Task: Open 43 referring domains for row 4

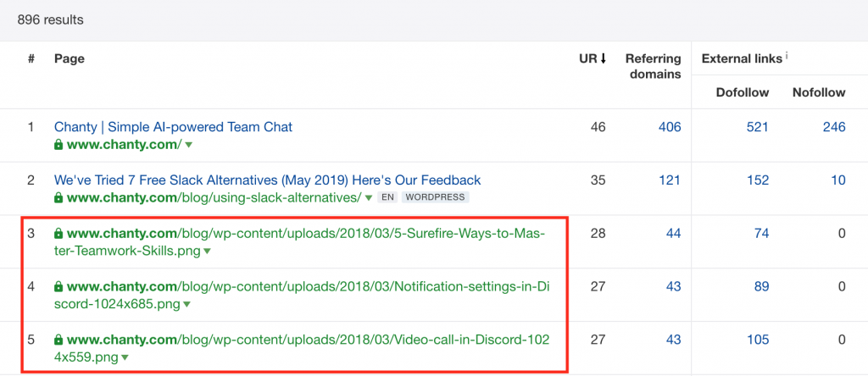Action: 674,286
